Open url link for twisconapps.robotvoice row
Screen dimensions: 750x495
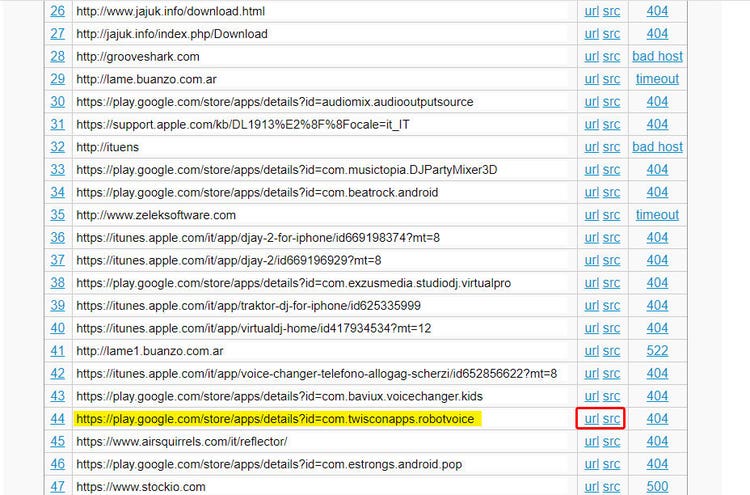click(591, 418)
